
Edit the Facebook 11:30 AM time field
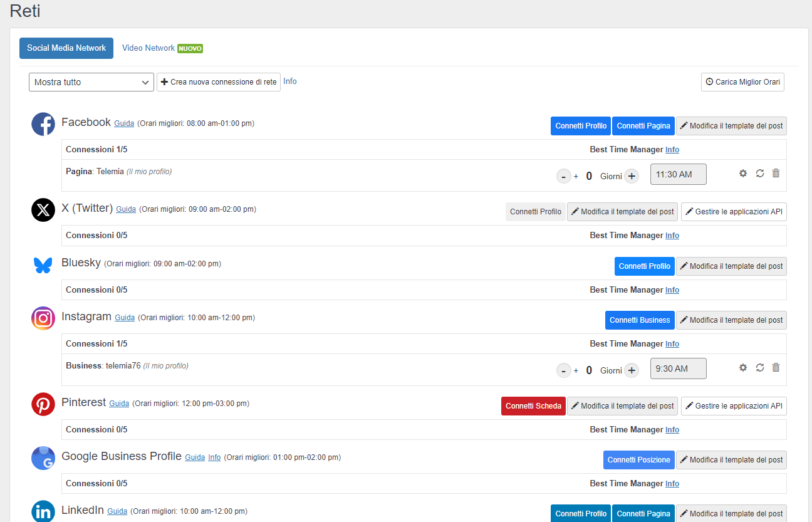[x=678, y=174]
